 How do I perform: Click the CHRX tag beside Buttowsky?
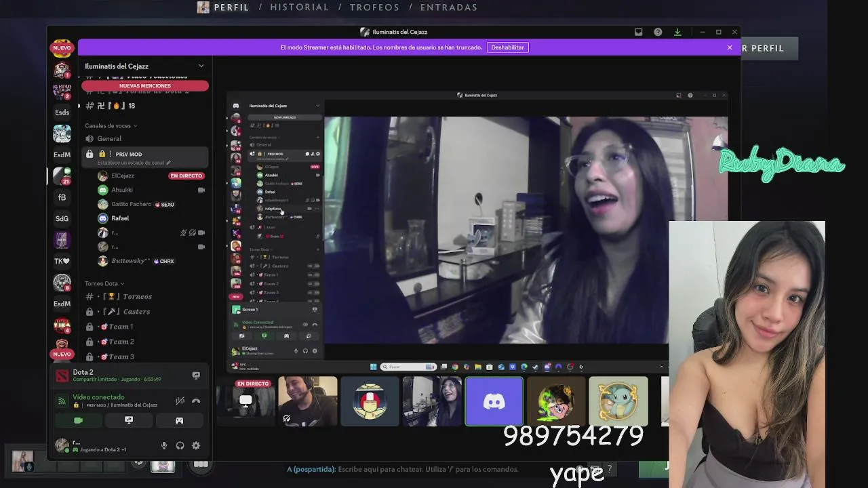[x=163, y=261]
